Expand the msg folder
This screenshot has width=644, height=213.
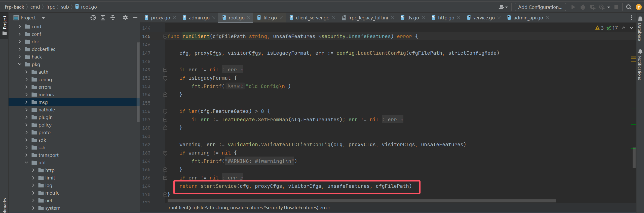[x=26, y=102]
